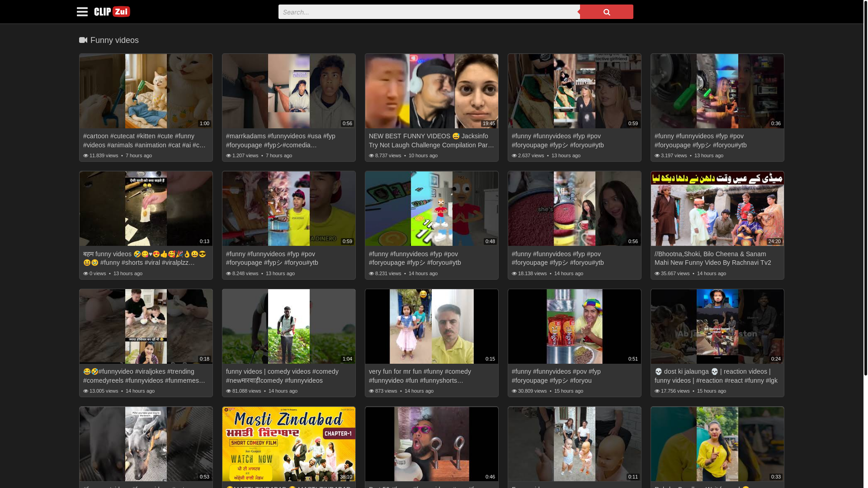Click the page vertical scrollbar
This screenshot has height=488, width=868.
point(865,188)
